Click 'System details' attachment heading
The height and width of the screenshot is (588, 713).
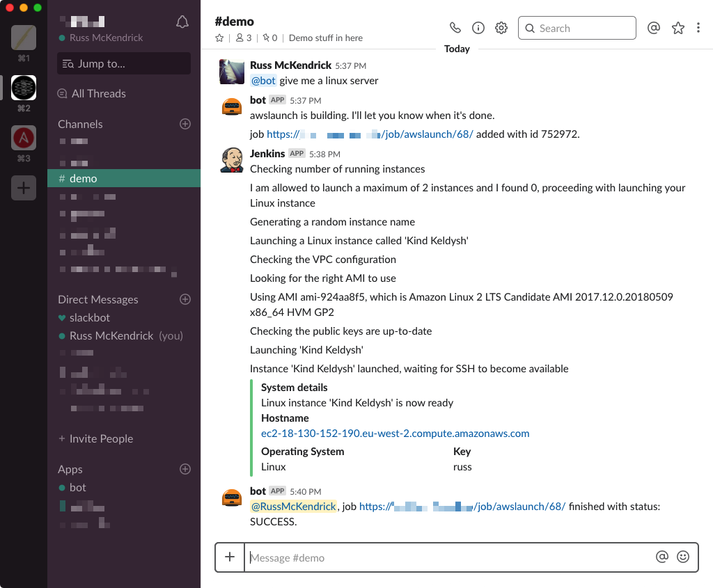coord(295,388)
